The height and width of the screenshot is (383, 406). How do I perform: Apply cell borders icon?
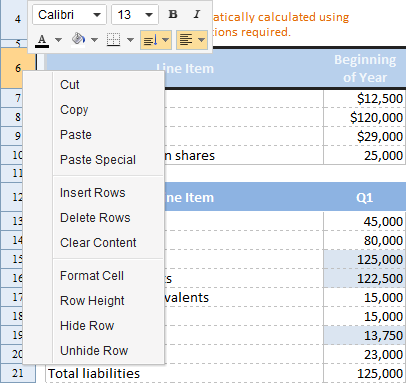[113, 40]
